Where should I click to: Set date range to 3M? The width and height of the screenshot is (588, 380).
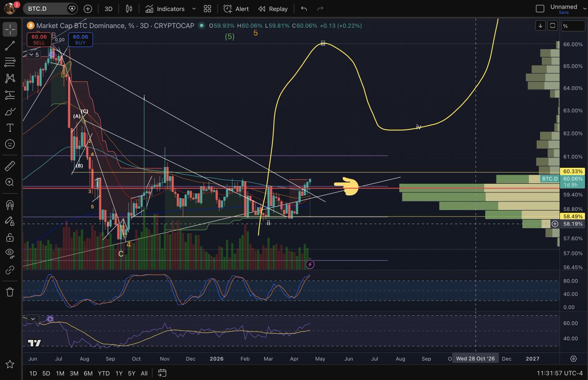click(74, 373)
